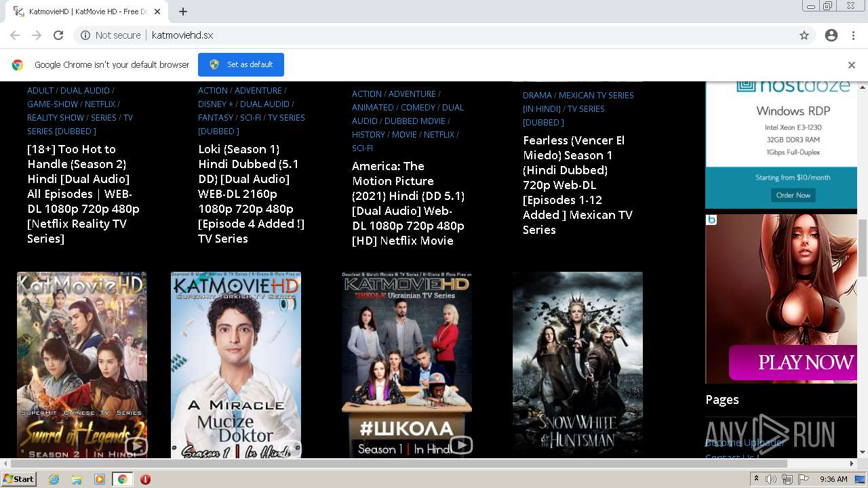
Task: Open the Snow White & the Huntsman poster
Action: pos(578,365)
